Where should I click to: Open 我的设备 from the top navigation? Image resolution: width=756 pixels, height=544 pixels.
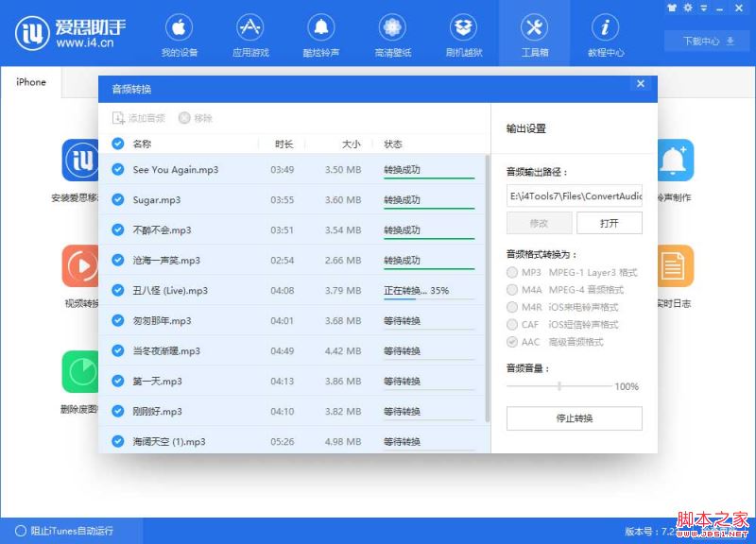(x=179, y=36)
